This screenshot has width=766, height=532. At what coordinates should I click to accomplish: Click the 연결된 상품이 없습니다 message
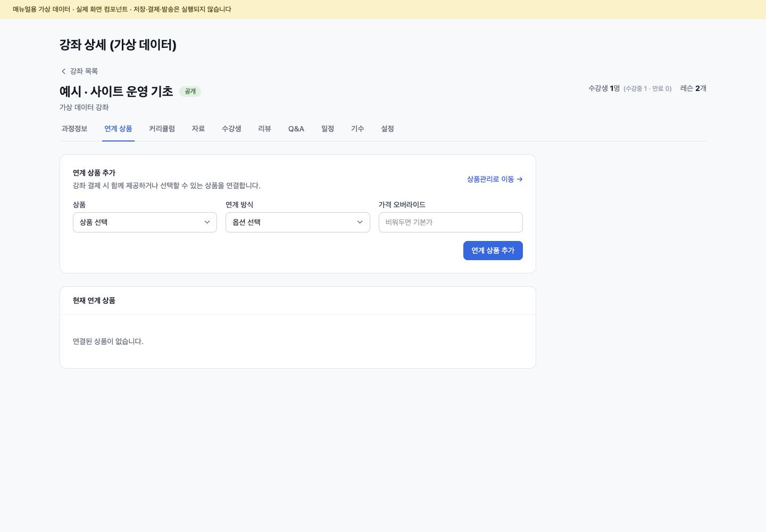[x=108, y=342]
